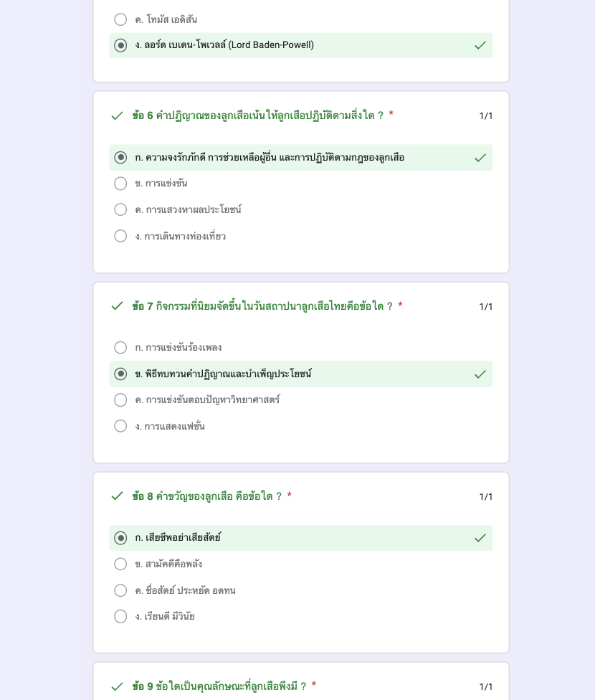The image size is (595, 700).
Task: Choose option ค. ซื่อสัตย์ ประหยัด อดทน
Action: point(120,590)
